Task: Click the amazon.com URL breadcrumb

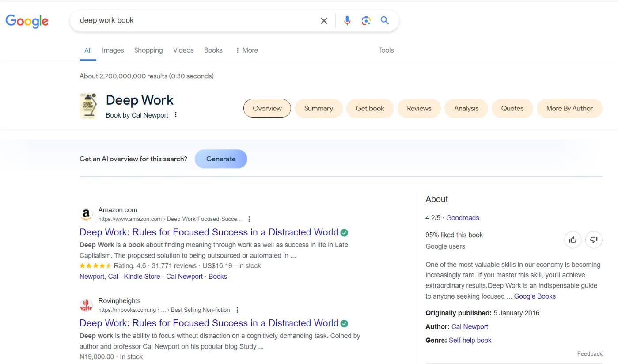Action: 170,219
